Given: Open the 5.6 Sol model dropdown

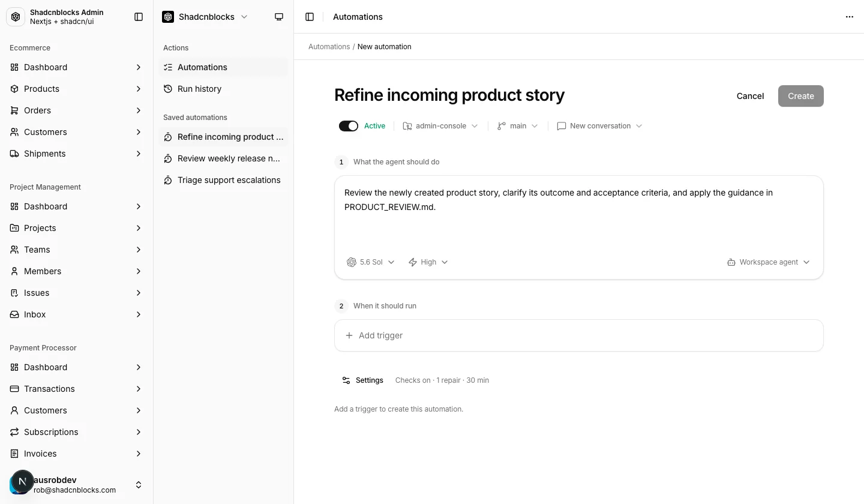Looking at the screenshot, I should pyautogui.click(x=371, y=262).
